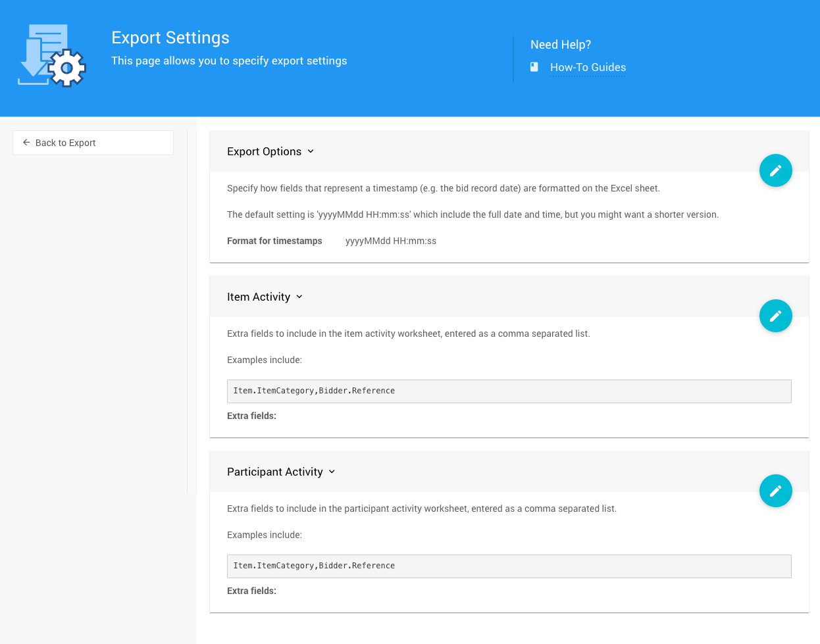Open the How-To Guides link
Viewport: 820px width, 644px height.
(x=588, y=68)
